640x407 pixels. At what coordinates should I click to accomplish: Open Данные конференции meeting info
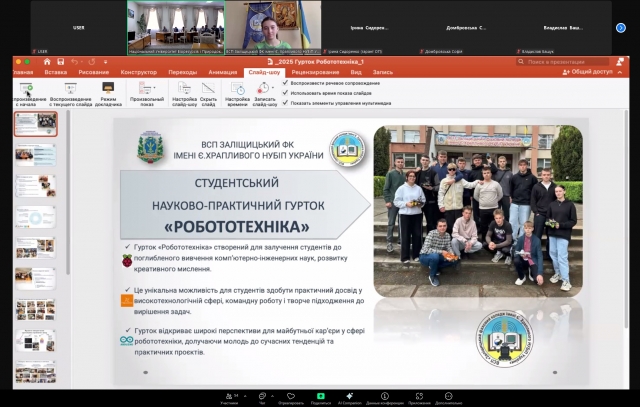384,398
